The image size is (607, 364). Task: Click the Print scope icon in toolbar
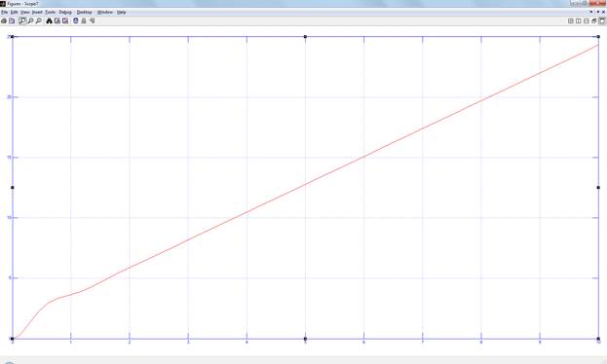pyautogui.click(x=4, y=20)
